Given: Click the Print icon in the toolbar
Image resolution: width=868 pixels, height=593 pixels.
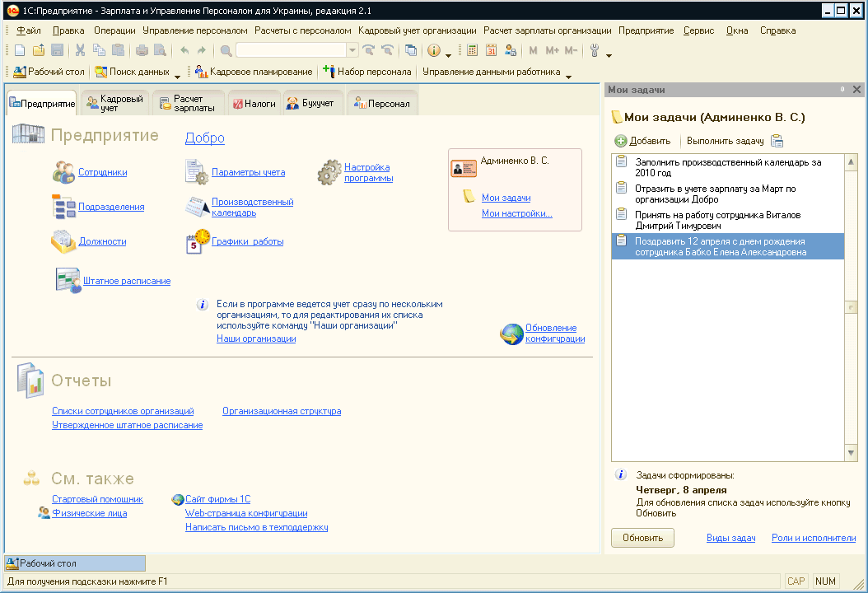Looking at the screenshot, I should click(142, 51).
